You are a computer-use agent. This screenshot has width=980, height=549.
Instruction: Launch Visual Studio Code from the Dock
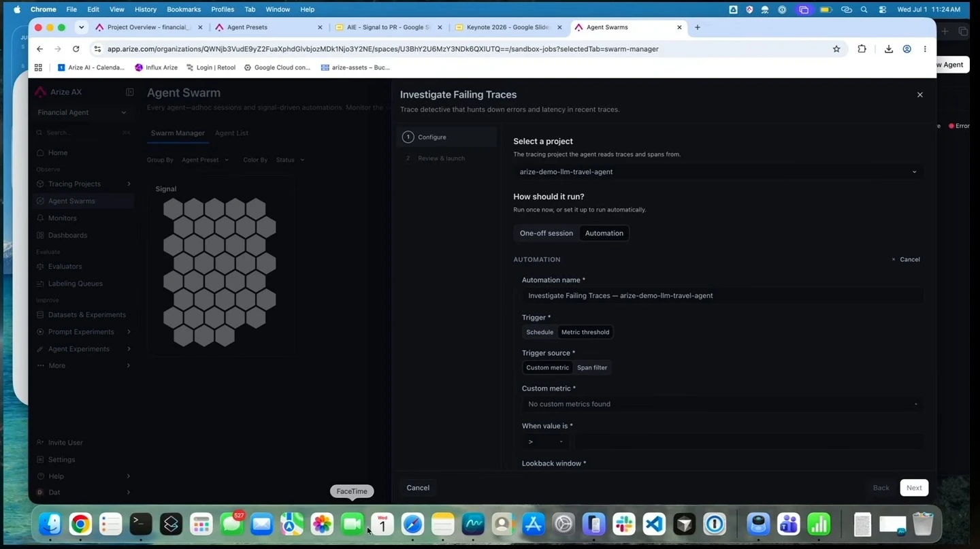[654, 524]
